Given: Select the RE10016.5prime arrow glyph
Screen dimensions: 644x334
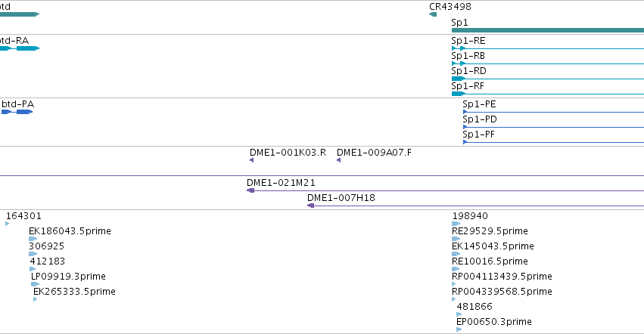Looking at the screenshot, I should (456, 269).
